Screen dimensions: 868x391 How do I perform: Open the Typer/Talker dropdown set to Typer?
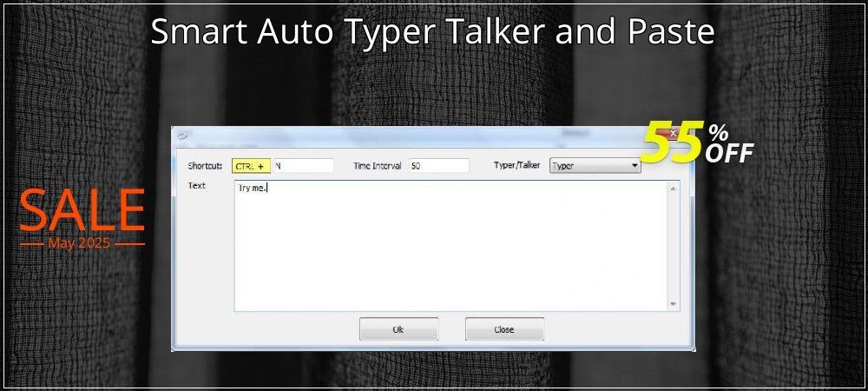(595, 166)
